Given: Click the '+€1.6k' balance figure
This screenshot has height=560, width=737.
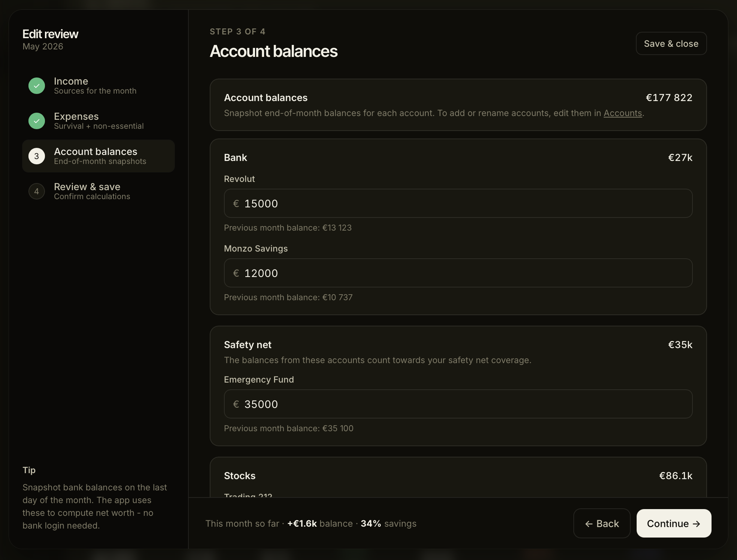Looking at the screenshot, I should [302, 523].
